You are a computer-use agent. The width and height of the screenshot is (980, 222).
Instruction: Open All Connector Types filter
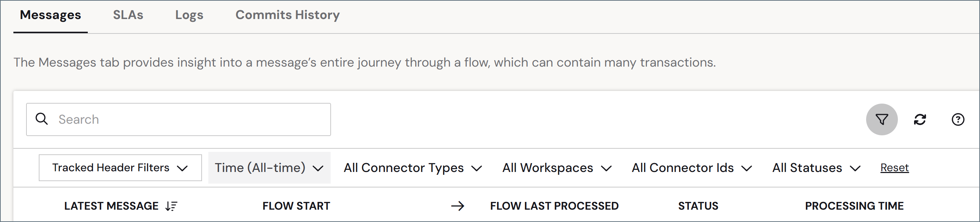coord(413,168)
